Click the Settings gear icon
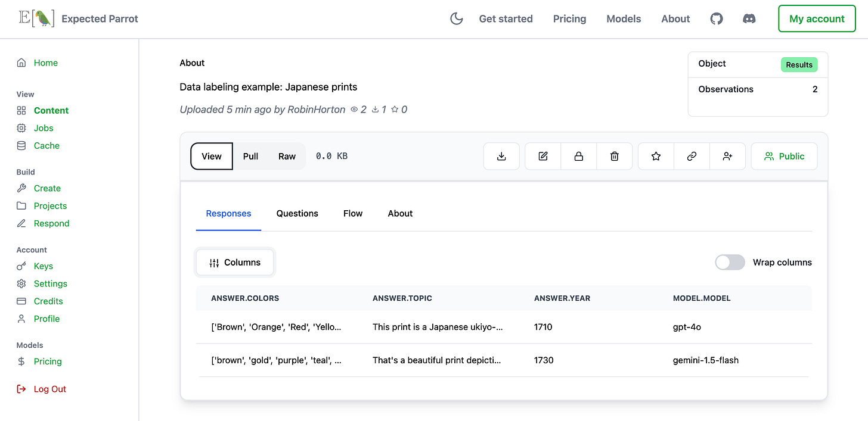 coord(21,283)
